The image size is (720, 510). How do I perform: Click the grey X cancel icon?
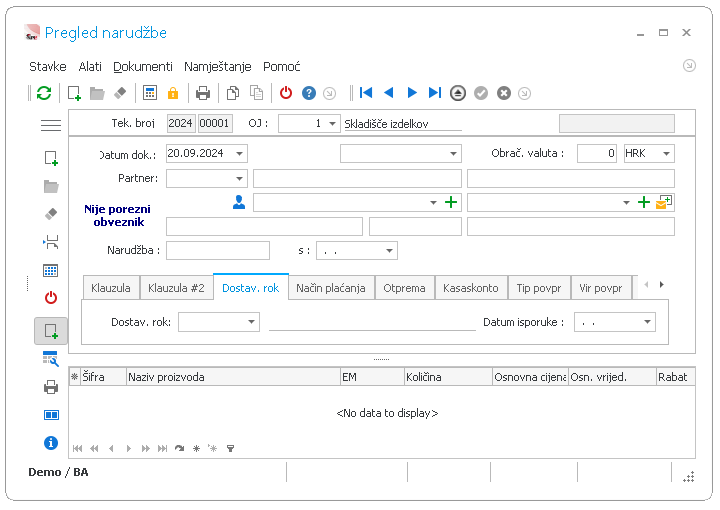tap(504, 93)
